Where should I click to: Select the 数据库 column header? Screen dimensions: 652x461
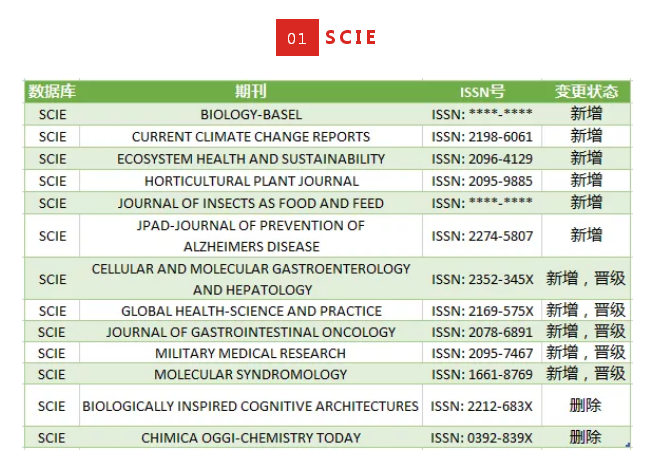click(x=52, y=91)
